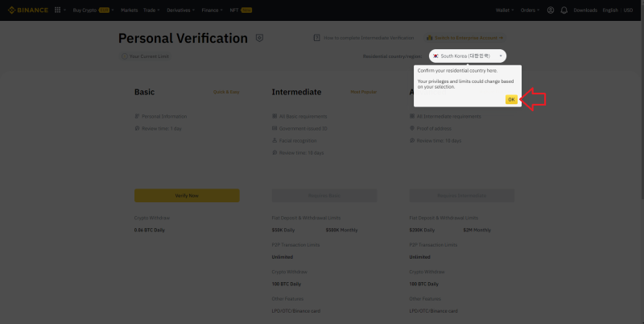Change language via English option
644x324 pixels.
tap(610, 10)
